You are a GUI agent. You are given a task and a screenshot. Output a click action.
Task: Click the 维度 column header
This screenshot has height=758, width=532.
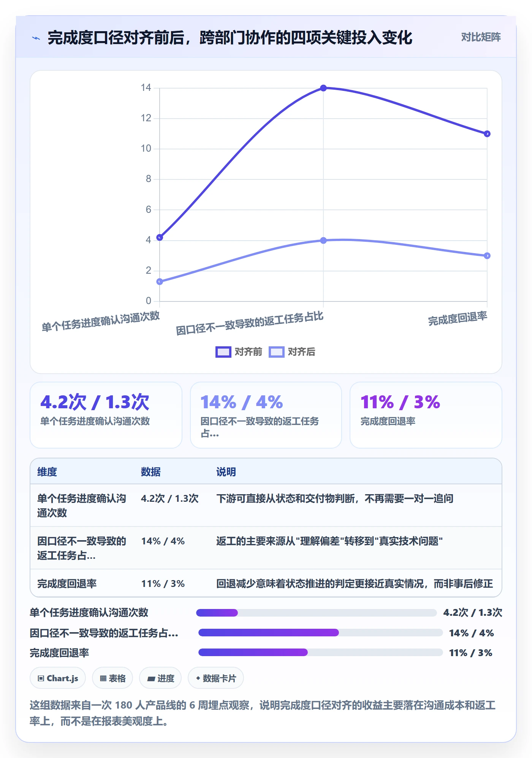(x=47, y=472)
